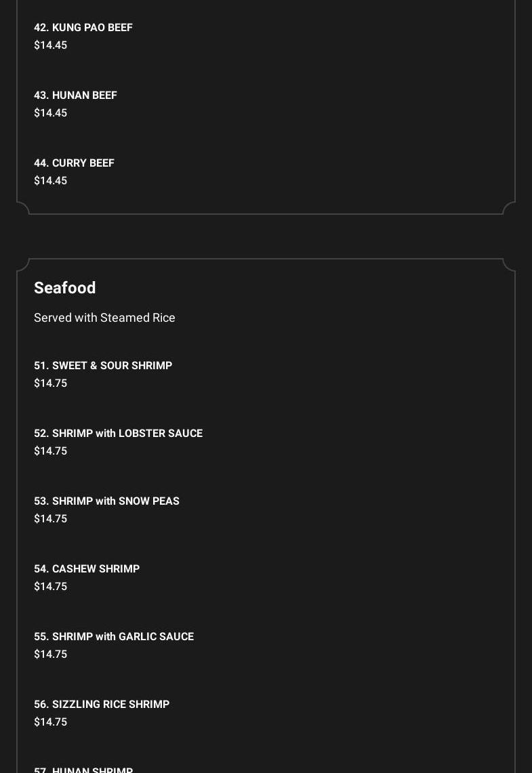Choose the Sizzling Rice Shrimp dish

[102, 705]
